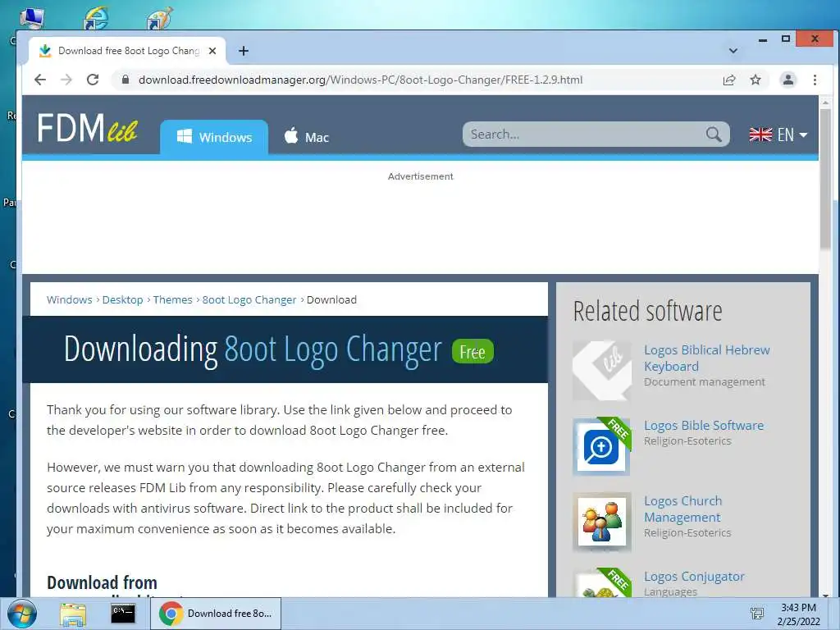
Task: Open File Explorer from taskbar
Action: point(73,614)
